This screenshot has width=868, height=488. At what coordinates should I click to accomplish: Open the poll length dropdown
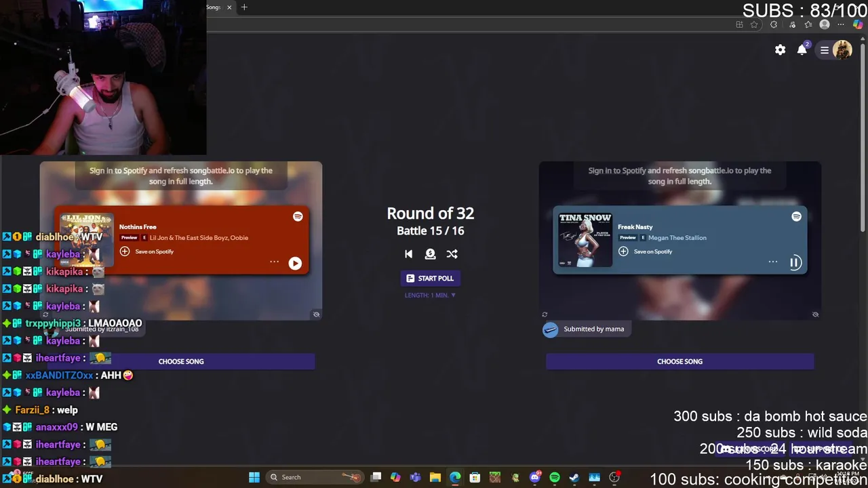pos(430,296)
